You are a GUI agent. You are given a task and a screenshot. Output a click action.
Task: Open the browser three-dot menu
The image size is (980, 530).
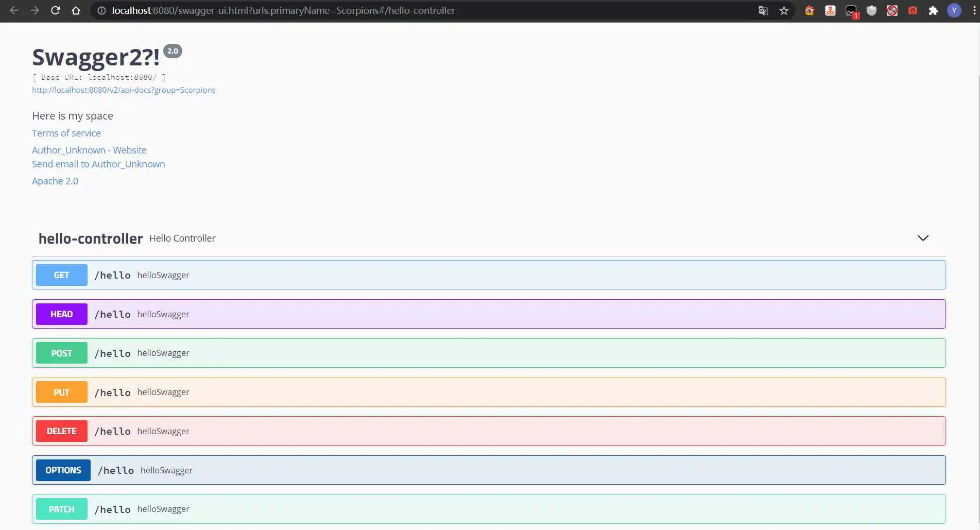(974, 10)
